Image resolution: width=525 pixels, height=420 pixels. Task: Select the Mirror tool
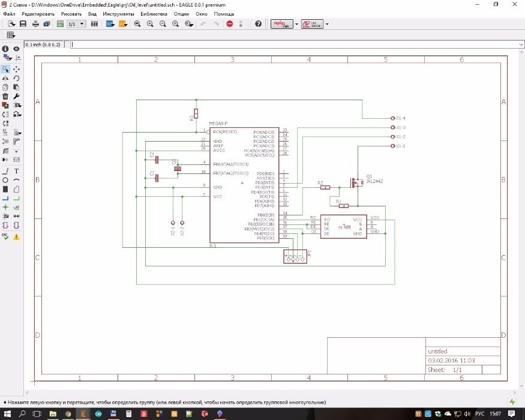coord(5,79)
